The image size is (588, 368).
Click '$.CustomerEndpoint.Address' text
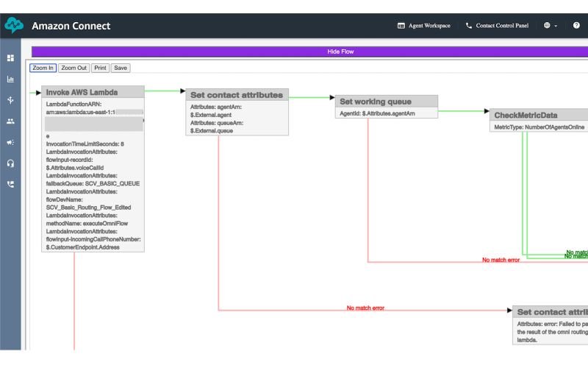[82, 247]
